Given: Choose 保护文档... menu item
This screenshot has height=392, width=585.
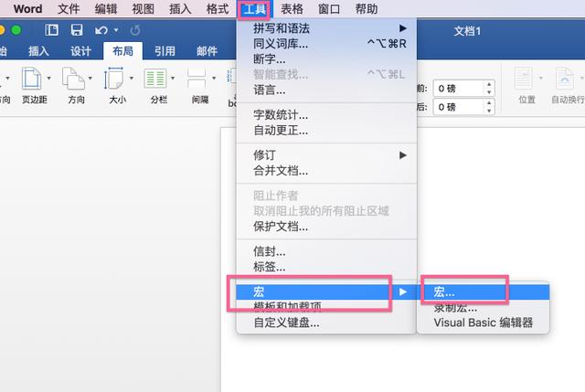Looking at the screenshot, I should point(326,227).
